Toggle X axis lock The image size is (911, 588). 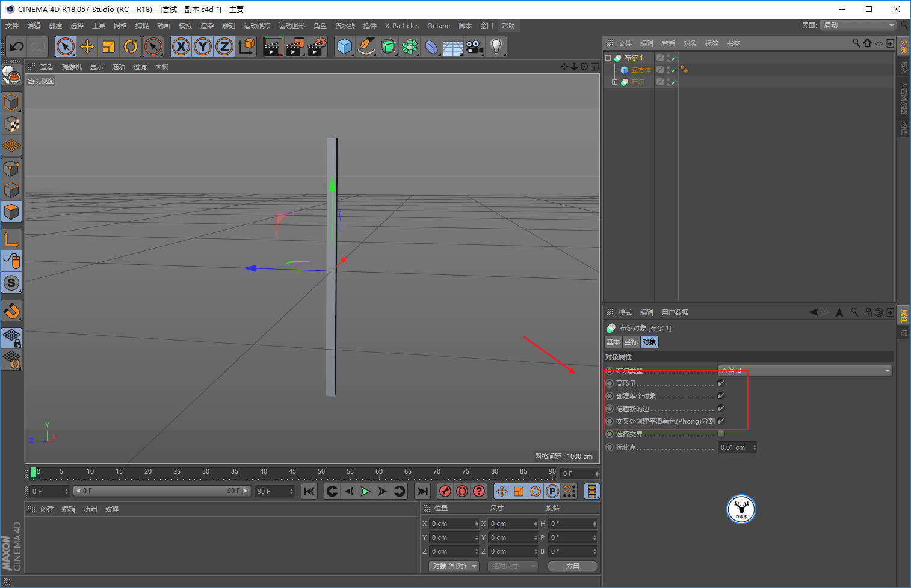(x=181, y=46)
